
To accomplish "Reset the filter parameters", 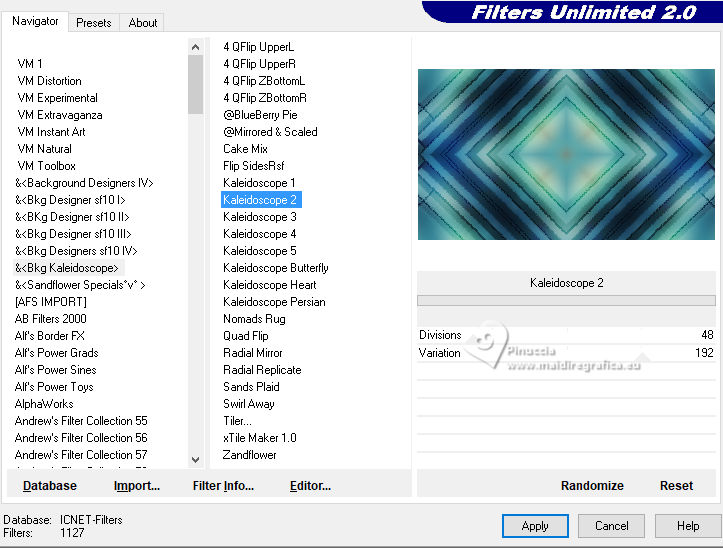I will point(676,486).
